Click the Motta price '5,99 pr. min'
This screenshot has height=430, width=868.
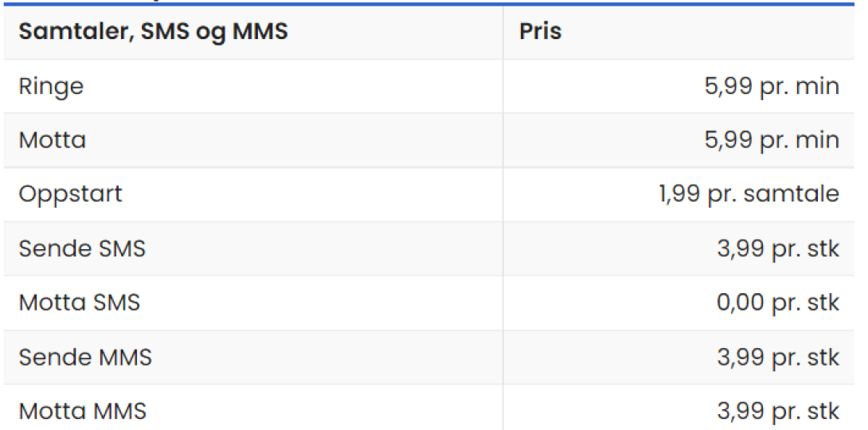point(772,140)
